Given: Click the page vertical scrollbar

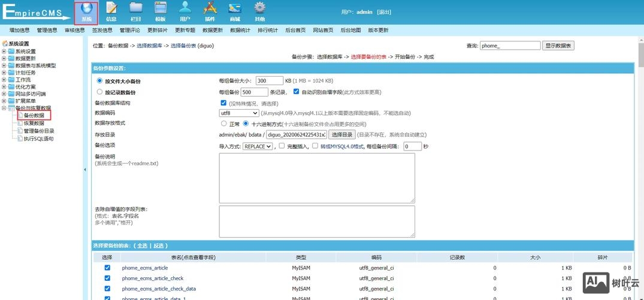Looking at the screenshot, I should [641, 169].
